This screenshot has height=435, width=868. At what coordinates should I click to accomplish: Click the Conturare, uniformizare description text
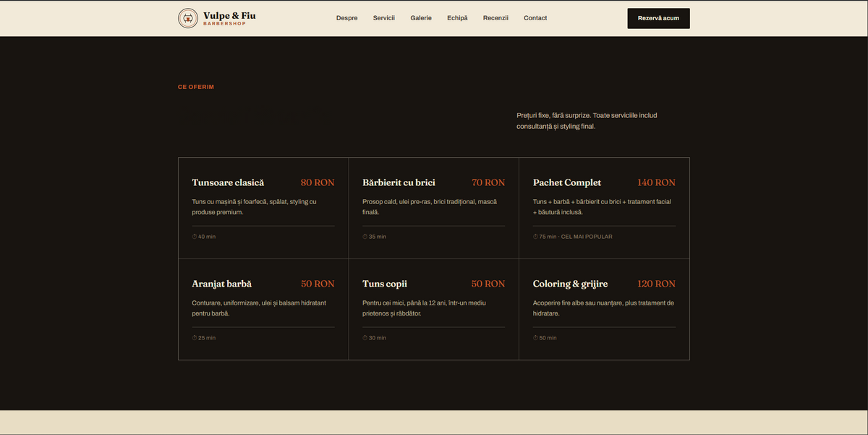(x=259, y=308)
